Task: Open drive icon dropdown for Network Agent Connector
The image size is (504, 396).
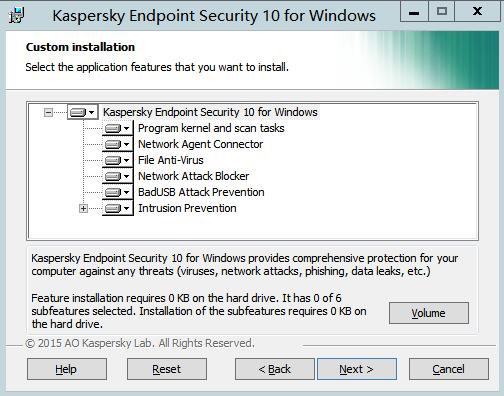Action: tap(117, 144)
